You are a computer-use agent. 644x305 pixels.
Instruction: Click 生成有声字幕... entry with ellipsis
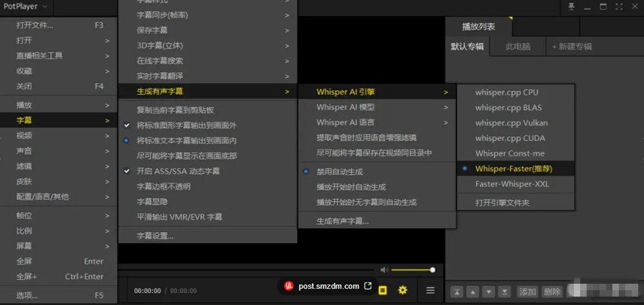[x=377, y=221]
